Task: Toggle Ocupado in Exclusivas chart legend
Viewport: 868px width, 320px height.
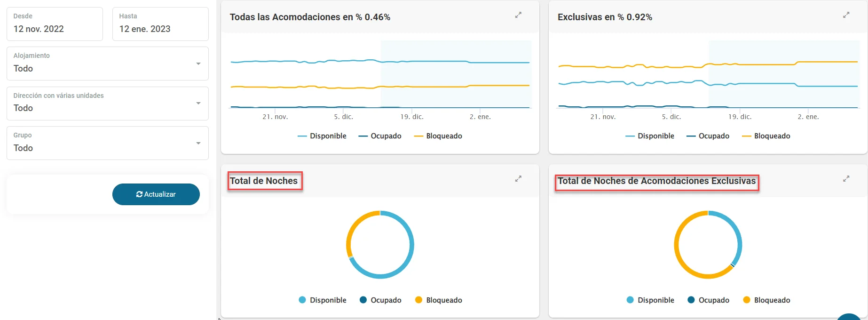Action: point(708,136)
